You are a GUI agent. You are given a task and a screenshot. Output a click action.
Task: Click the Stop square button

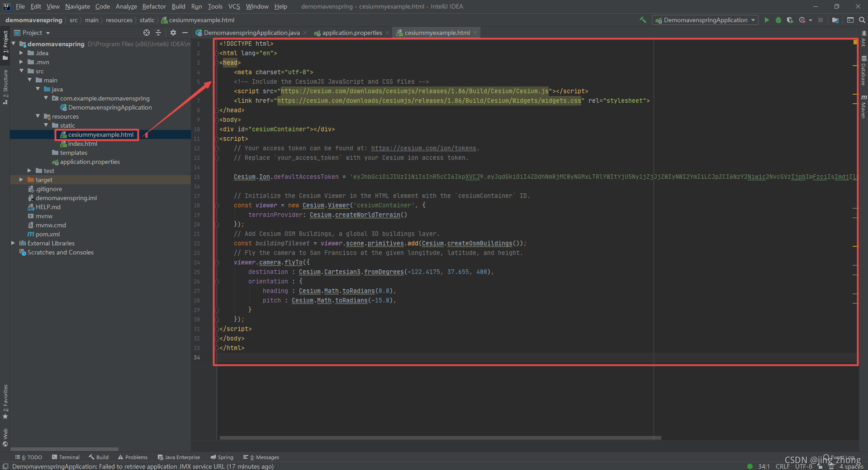(821, 20)
